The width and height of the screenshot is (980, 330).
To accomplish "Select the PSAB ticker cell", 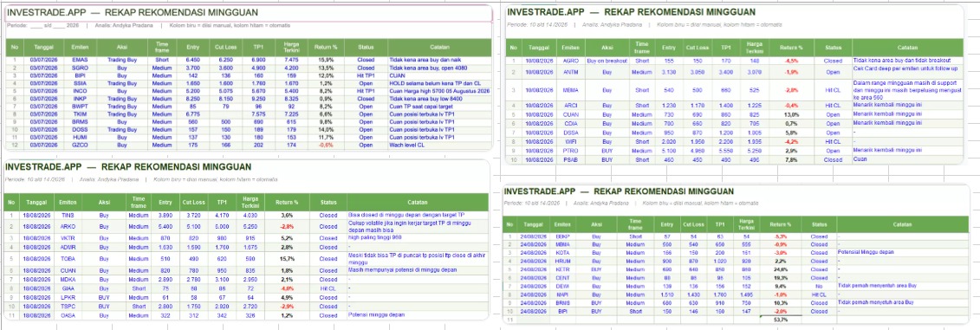I will (x=570, y=160).
